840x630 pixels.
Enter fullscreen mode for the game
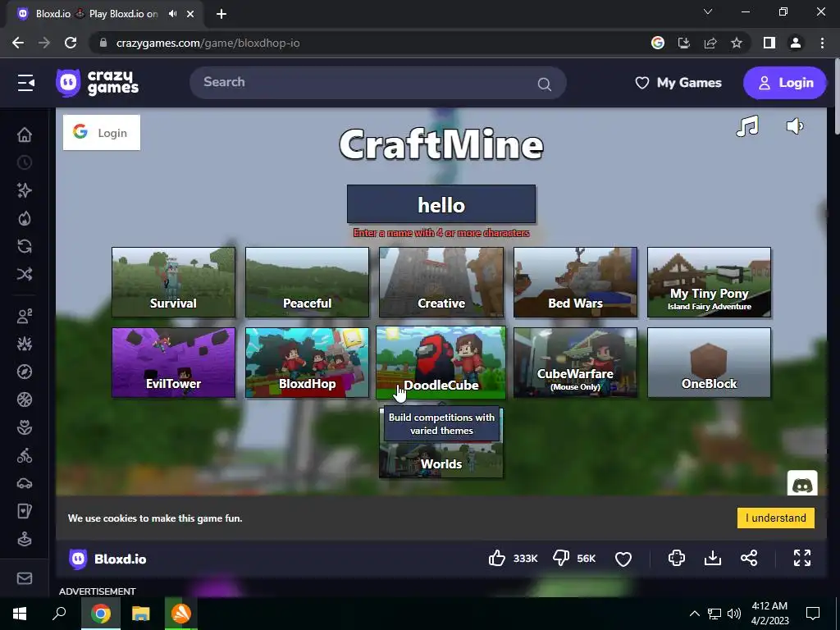point(802,558)
